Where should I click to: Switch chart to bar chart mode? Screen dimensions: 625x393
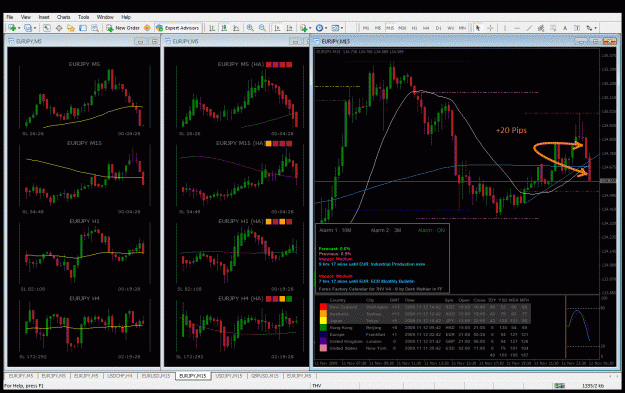pyautogui.click(x=212, y=28)
